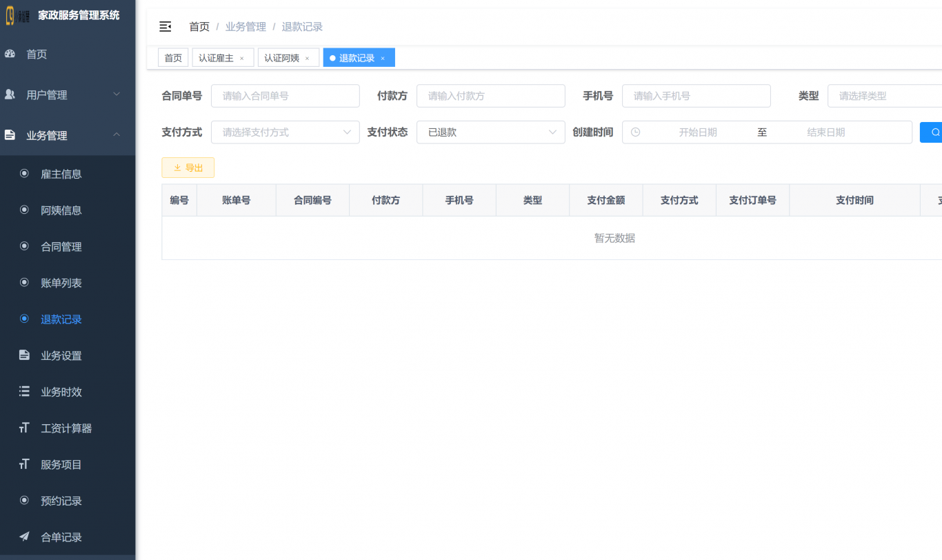Click the 家政服务管理系统 title
The height and width of the screenshot is (560, 942).
(79, 15)
